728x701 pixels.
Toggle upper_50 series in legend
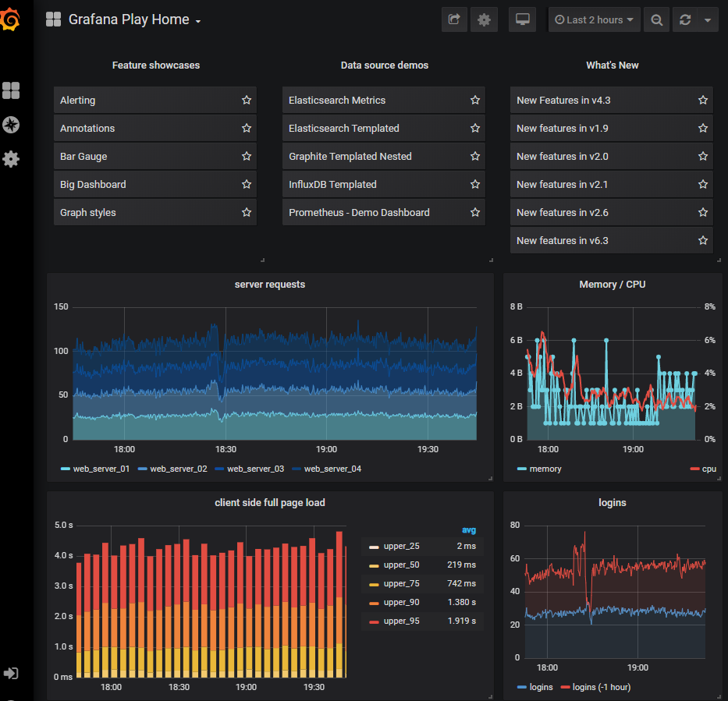[x=401, y=565]
